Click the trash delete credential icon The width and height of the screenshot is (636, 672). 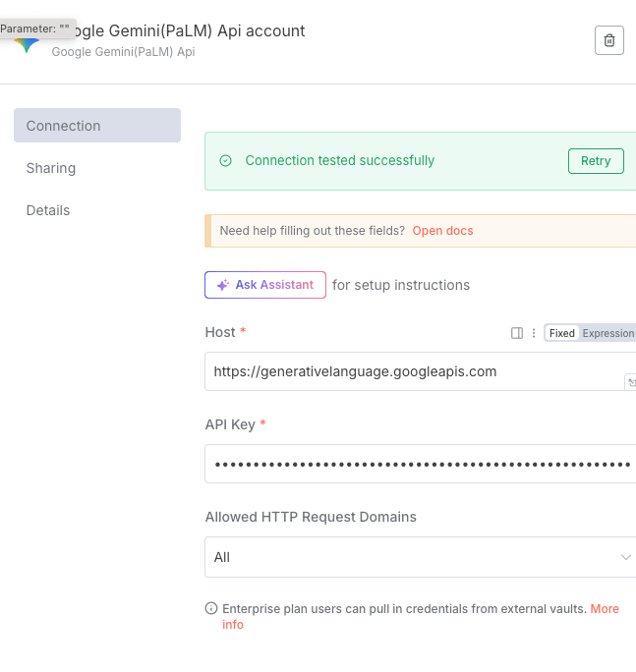[609, 40]
